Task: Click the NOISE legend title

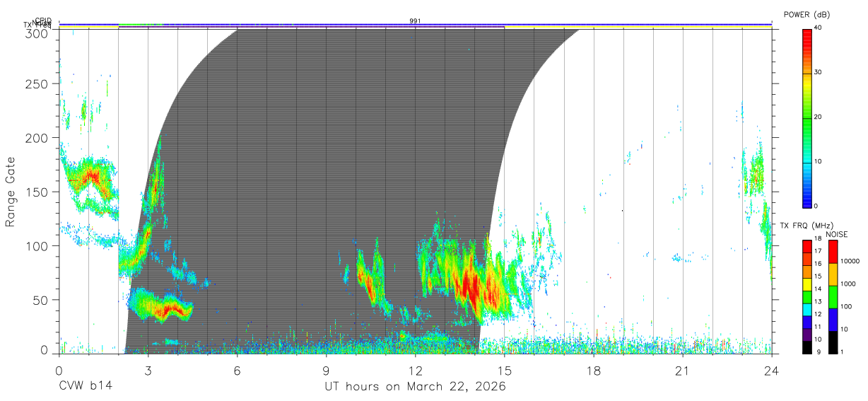Action: 836,234
